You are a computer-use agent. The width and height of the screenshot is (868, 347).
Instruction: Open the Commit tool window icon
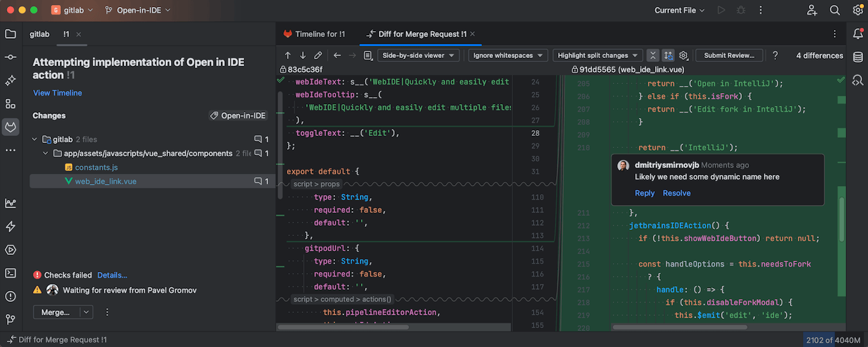(x=10, y=57)
